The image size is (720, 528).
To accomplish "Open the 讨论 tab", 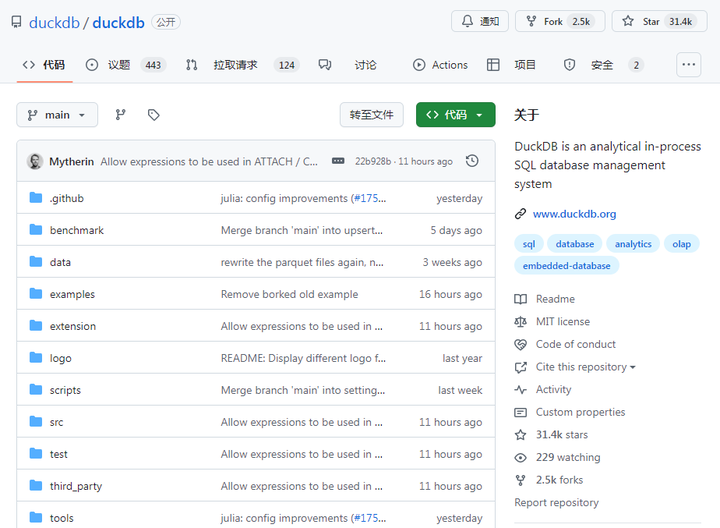I will [x=348, y=65].
